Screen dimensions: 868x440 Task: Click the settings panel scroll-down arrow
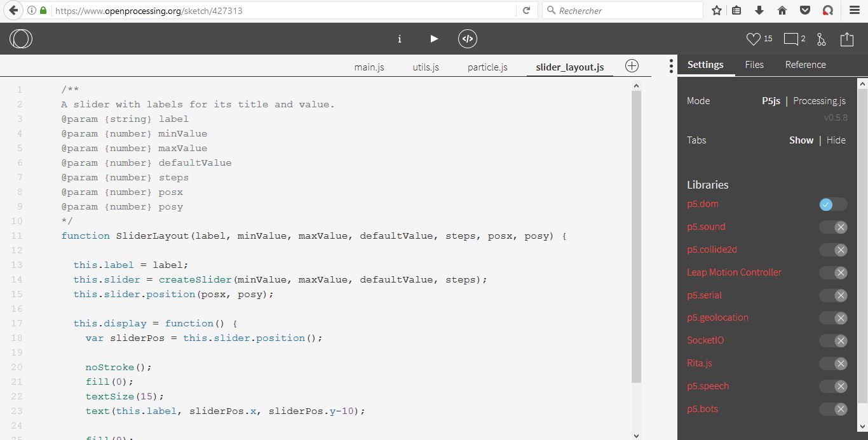pyautogui.click(x=862, y=427)
